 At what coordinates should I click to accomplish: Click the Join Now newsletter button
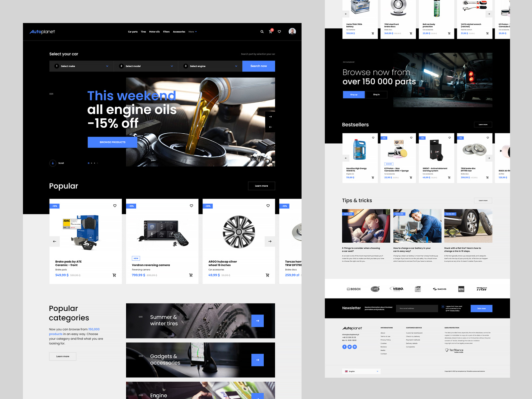(x=481, y=308)
